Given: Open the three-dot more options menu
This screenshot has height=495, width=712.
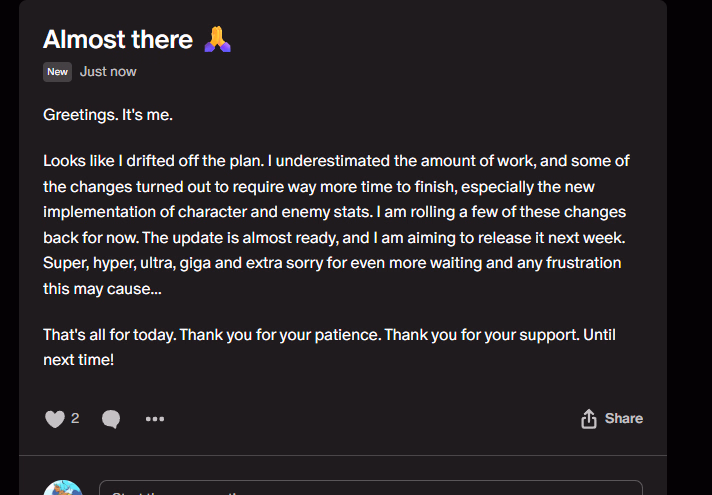Looking at the screenshot, I should point(155,419).
